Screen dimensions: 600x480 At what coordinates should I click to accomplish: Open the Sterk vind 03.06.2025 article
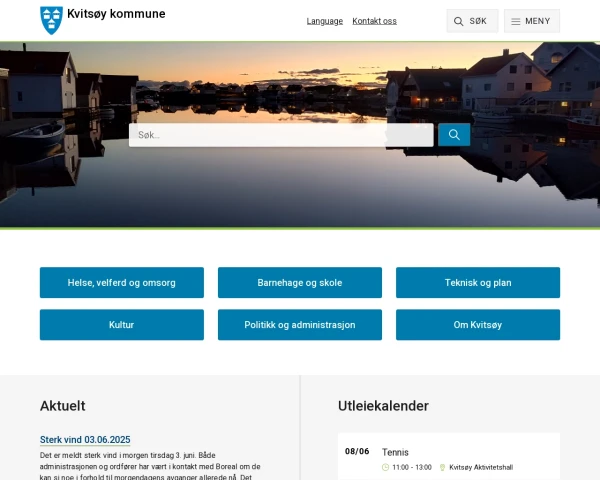[x=85, y=439]
